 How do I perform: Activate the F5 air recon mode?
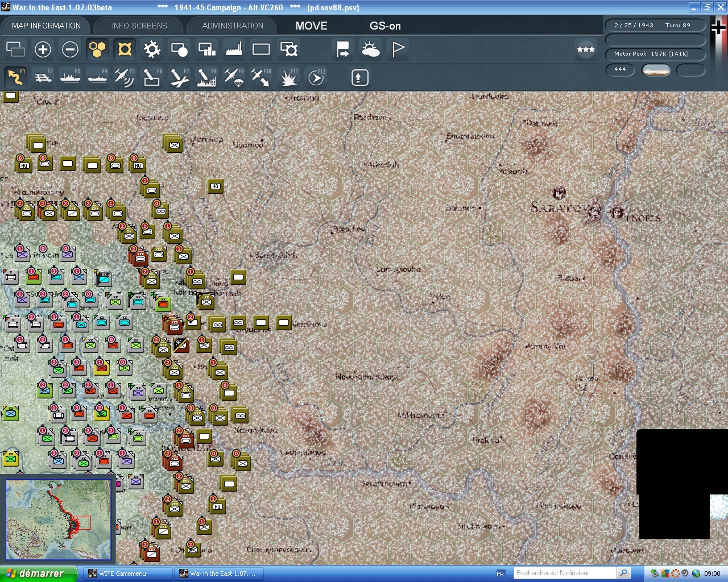(x=124, y=77)
